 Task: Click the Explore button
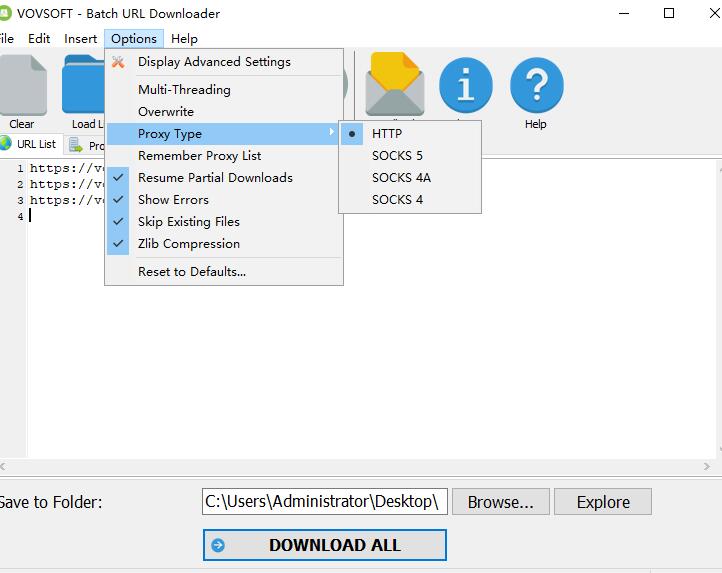(603, 502)
